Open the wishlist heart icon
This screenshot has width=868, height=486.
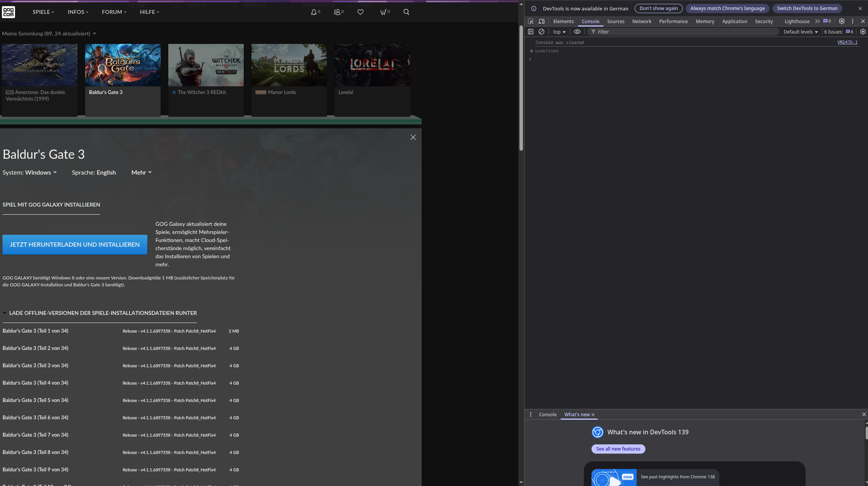pos(360,12)
